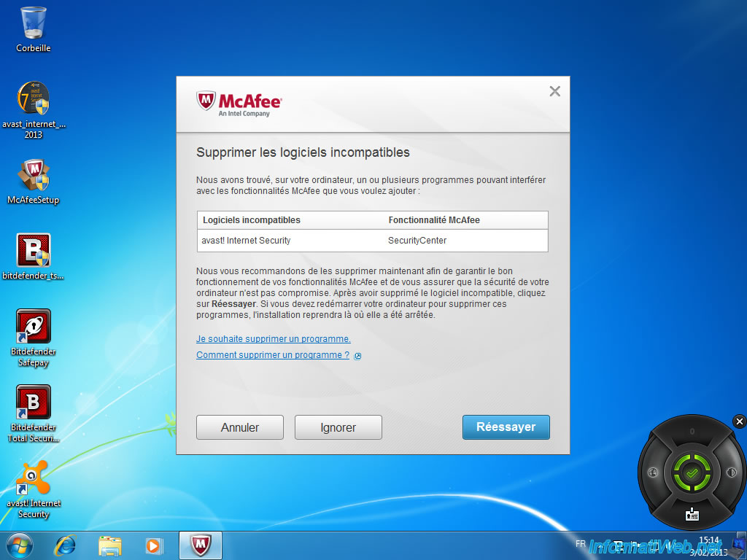Click the shield icon on Bitdefender widget
Image resolution: width=747 pixels, height=560 pixels.
pos(731,472)
